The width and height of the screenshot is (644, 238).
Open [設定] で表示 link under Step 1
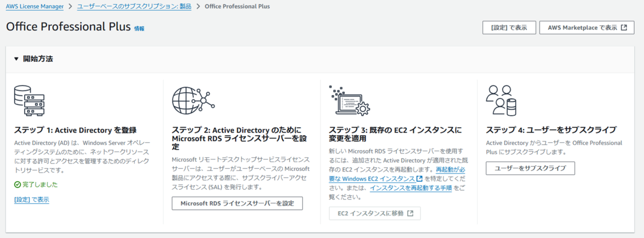[32, 200]
